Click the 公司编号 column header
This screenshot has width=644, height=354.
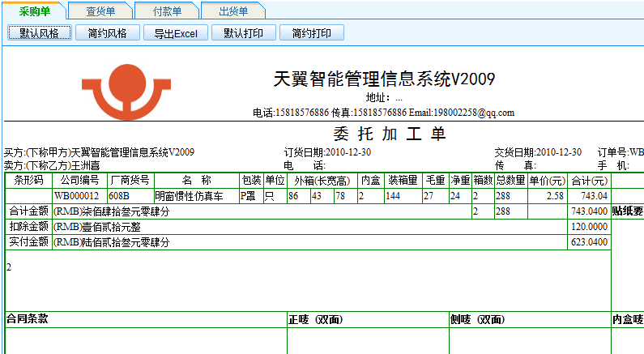(79, 181)
